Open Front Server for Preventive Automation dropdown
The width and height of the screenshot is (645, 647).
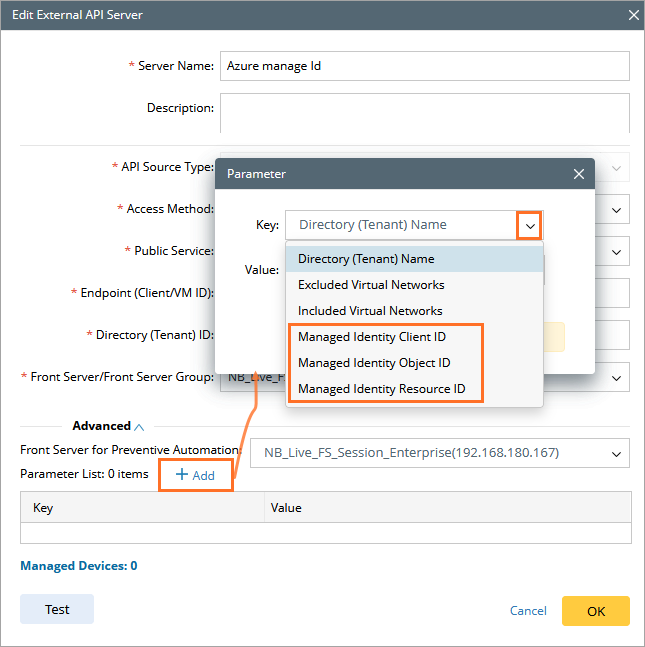click(617, 453)
